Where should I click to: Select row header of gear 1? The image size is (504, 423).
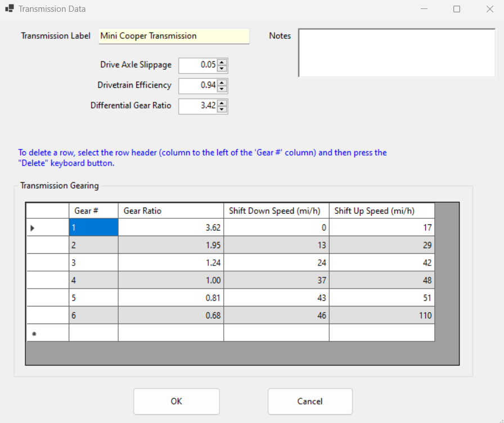[48, 228]
